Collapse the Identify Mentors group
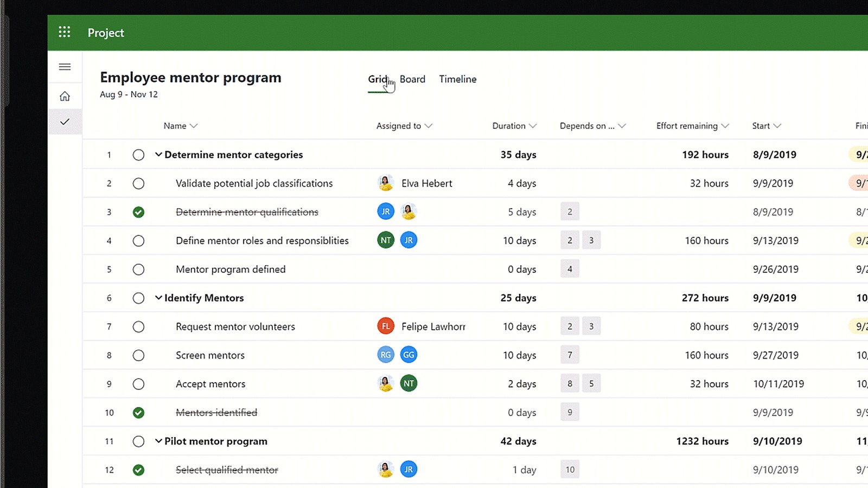The width and height of the screenshot is (868, 488). [158, 298]
